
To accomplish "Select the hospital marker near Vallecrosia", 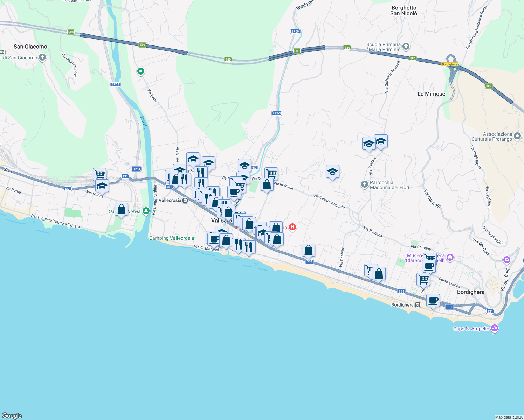I will 292,227.
